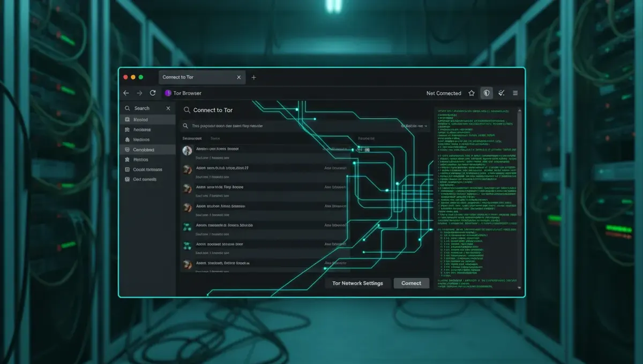Open the shield security level icon
643x364 pixels.
[487, 93]
